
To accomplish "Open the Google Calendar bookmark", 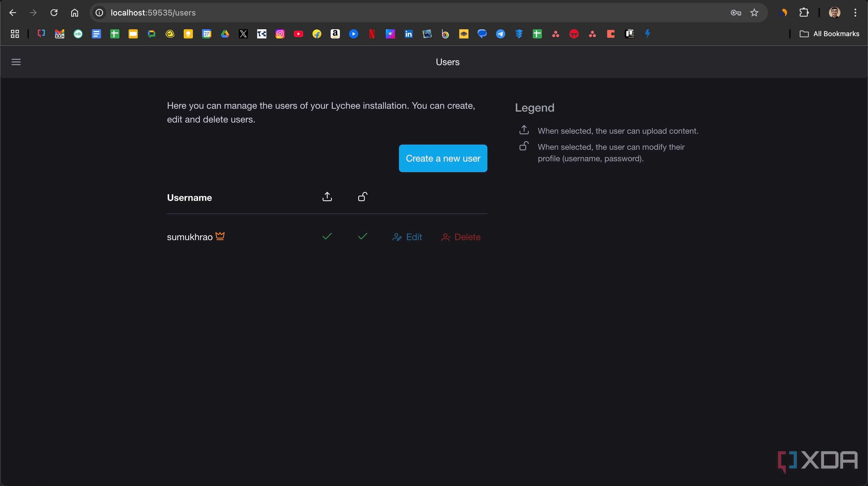I will tap(207, 34).
